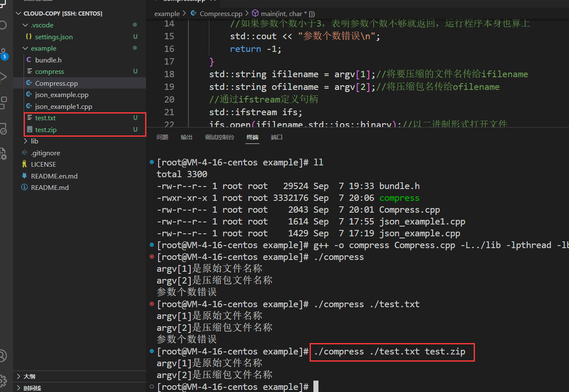The width and height of the screenshot is (569, 392).
Task: Click editor line number 14
Action: [169, 24]
